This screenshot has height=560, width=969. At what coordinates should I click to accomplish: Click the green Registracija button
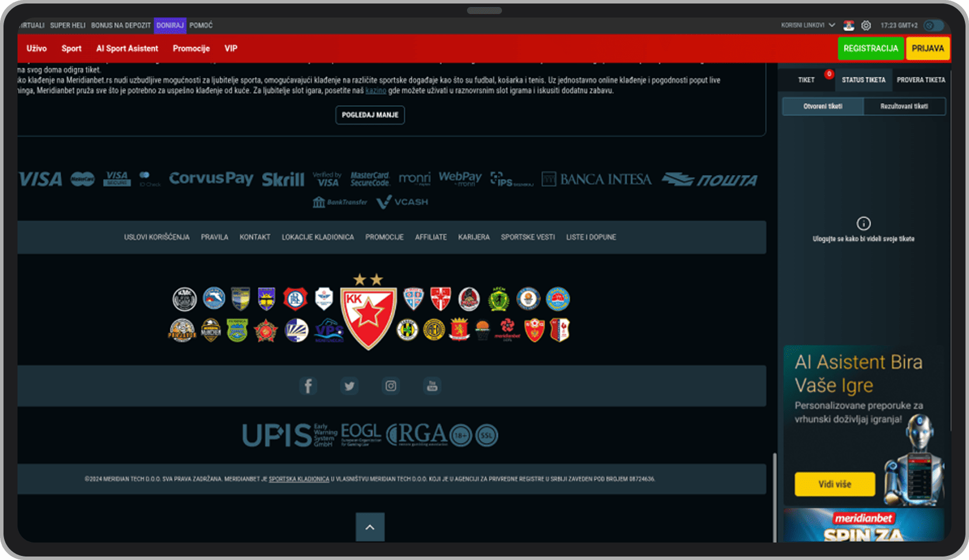pos(871,48)
